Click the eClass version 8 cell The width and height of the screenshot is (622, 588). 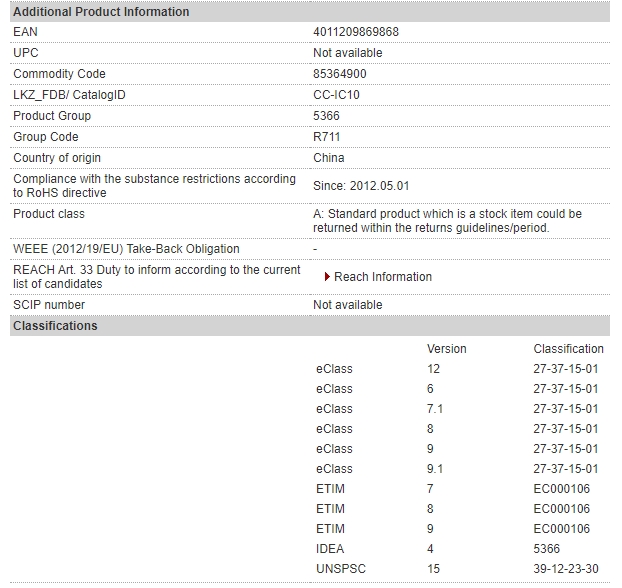[430, 429]
